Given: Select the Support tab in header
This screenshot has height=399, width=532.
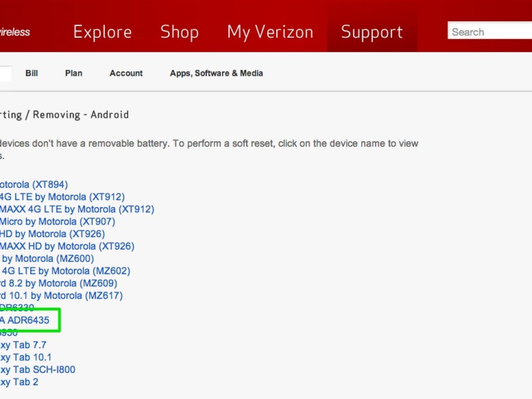Looking at the screenshot, I should click(x=372, y=32).
